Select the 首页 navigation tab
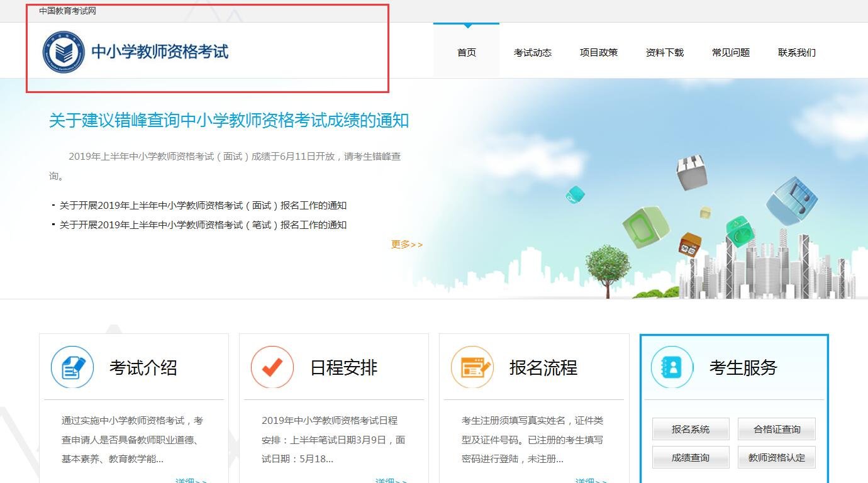Image resolution: width=868 pixels, height=483 pixels. click(x=466, y=53)
